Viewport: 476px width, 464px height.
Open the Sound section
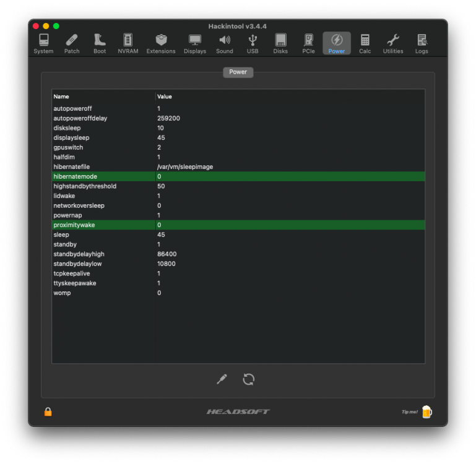225,43
